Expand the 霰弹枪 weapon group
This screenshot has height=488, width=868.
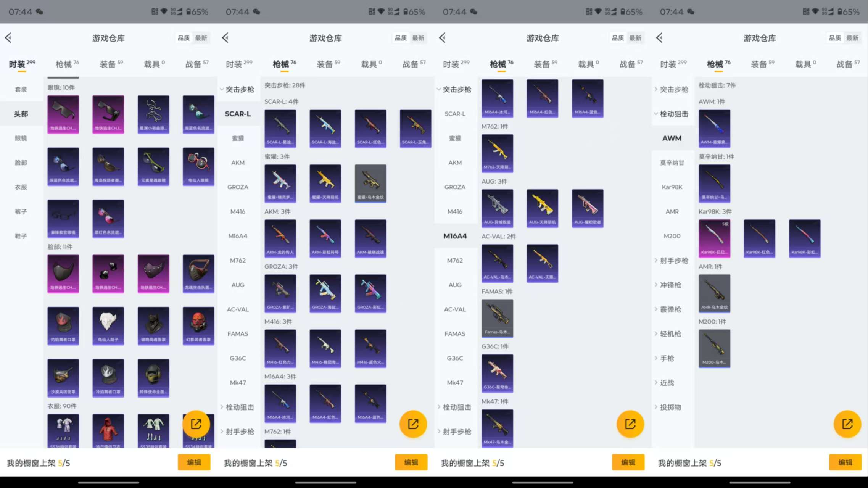pos(670,309)
